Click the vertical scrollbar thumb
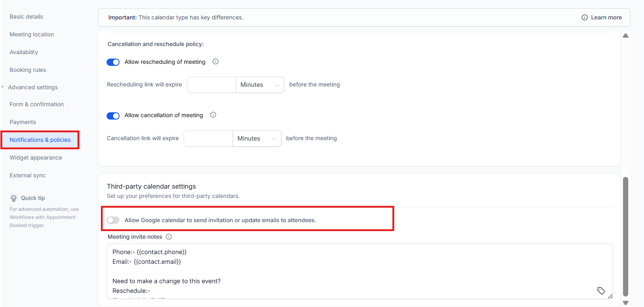644x307 pixels. 625,236
